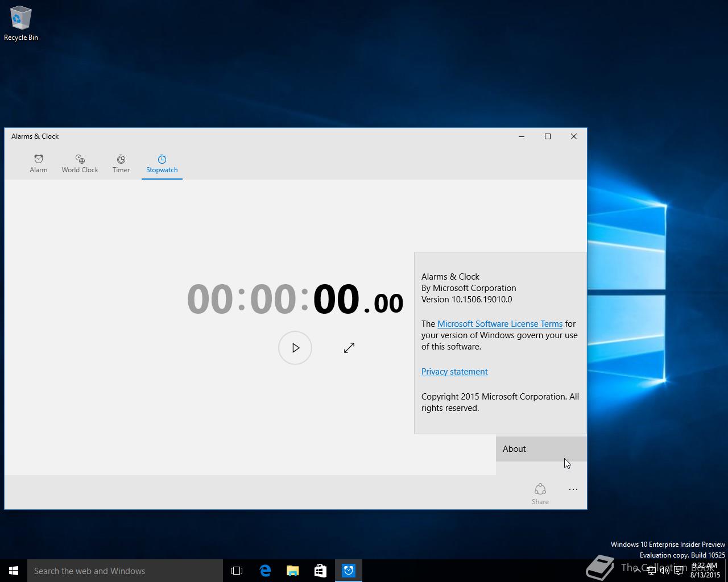
Task: Launch Microsoft Edge from the taskbar
Action: (x=265, y=571)
